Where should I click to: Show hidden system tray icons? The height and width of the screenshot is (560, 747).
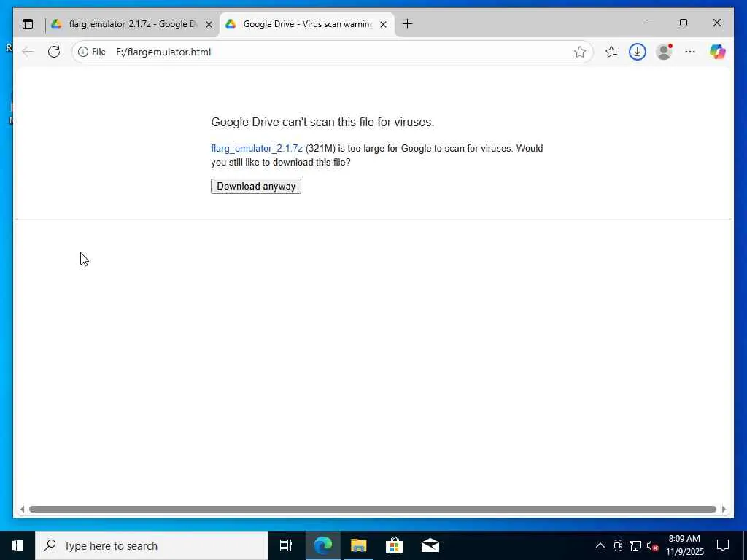coord(600,545)
